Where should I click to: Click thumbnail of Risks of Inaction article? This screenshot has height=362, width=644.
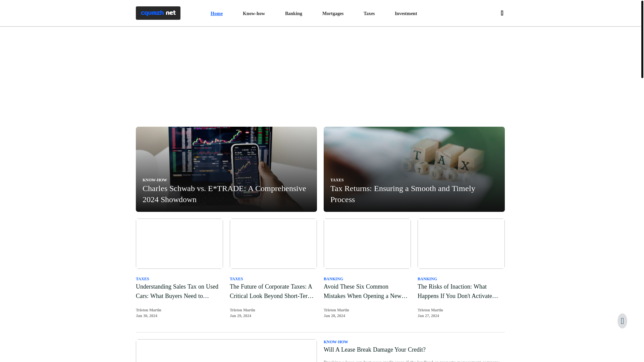point(461,244)
